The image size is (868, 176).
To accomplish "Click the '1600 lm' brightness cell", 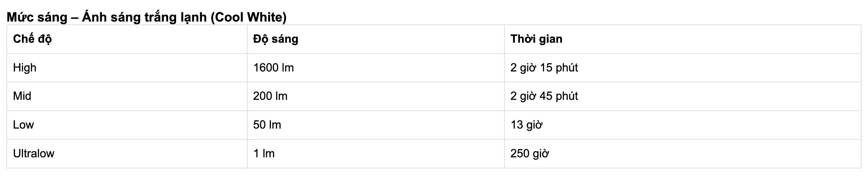I will click(x=273, y=68).
